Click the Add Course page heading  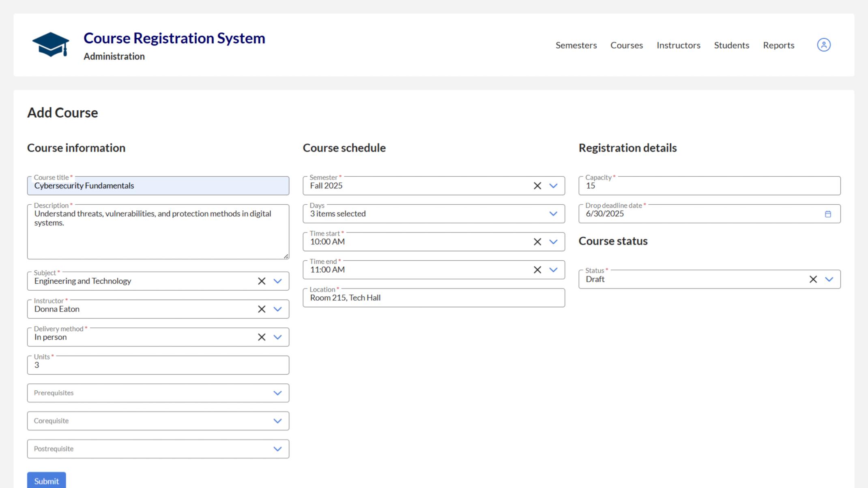pos(62,113)
